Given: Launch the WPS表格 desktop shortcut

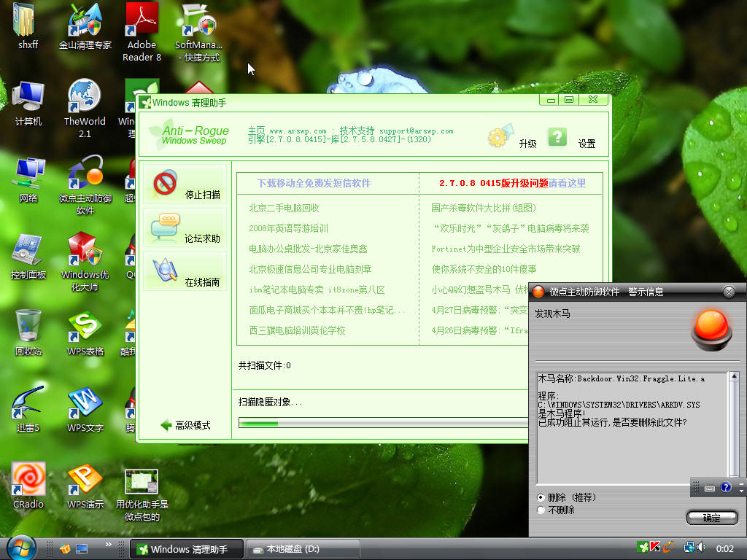Looking at the screenshot, I should 85,332.
